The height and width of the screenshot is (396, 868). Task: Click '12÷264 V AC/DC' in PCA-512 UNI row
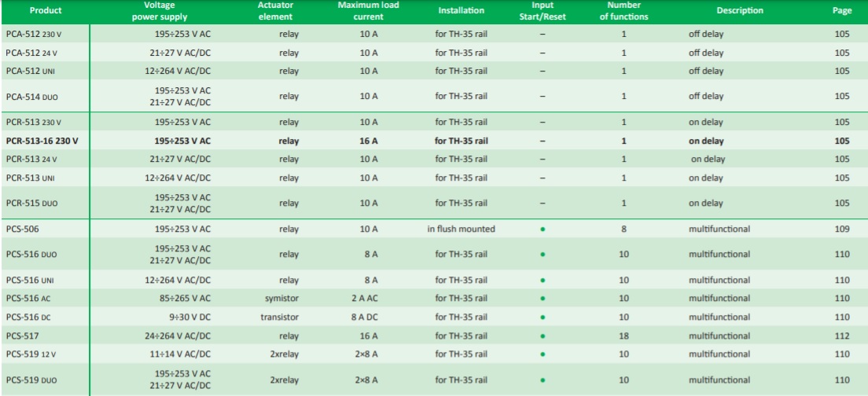point(178,71)
